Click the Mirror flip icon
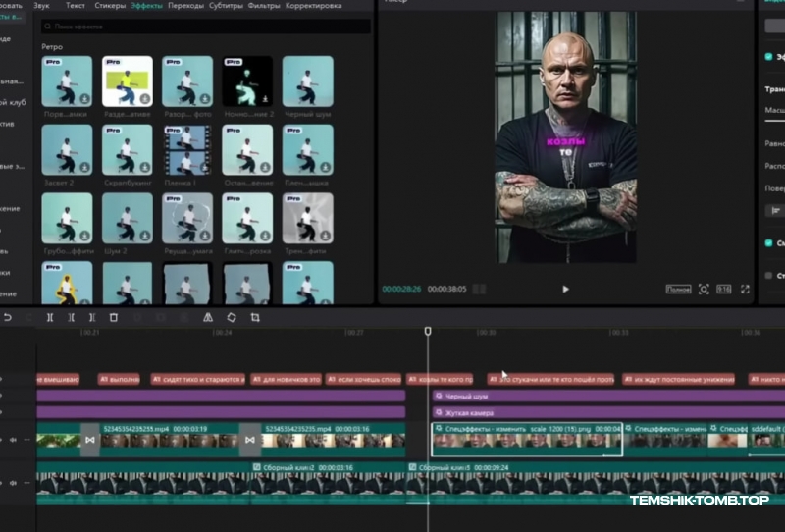 [x=208, y=318]
